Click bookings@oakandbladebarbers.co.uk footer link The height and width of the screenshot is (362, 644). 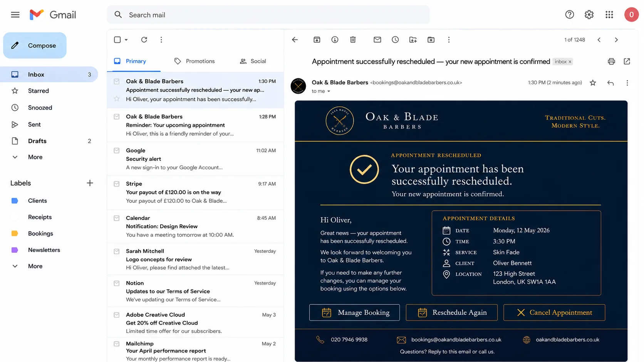tap(456, 340)
